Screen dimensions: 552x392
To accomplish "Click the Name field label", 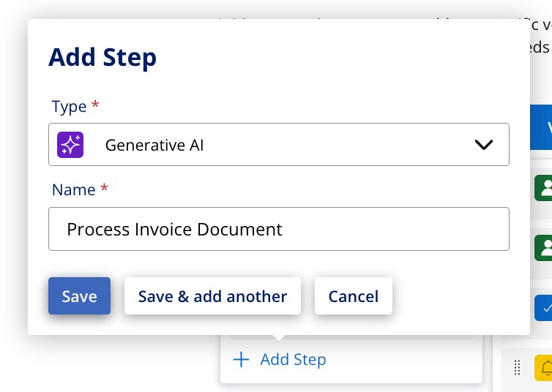I will [74, 189].
